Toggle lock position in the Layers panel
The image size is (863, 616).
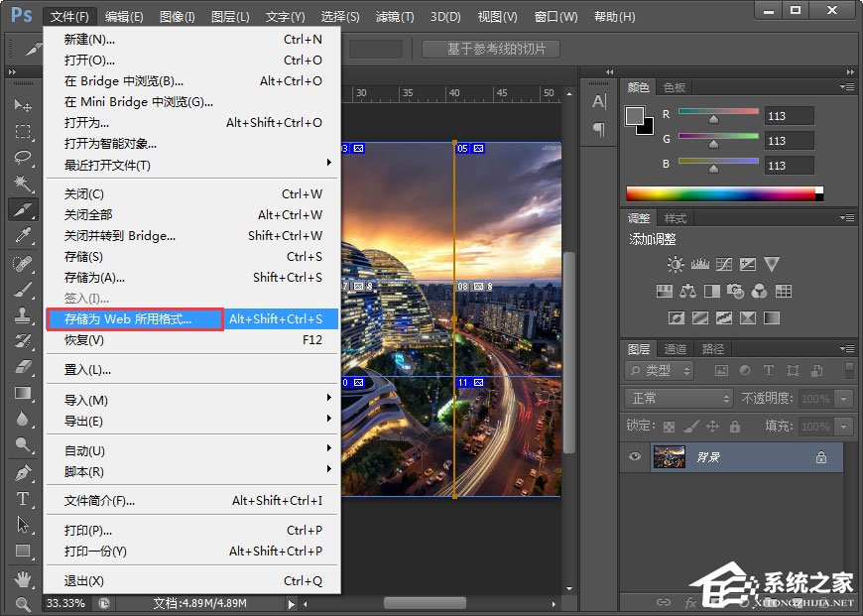713,427
